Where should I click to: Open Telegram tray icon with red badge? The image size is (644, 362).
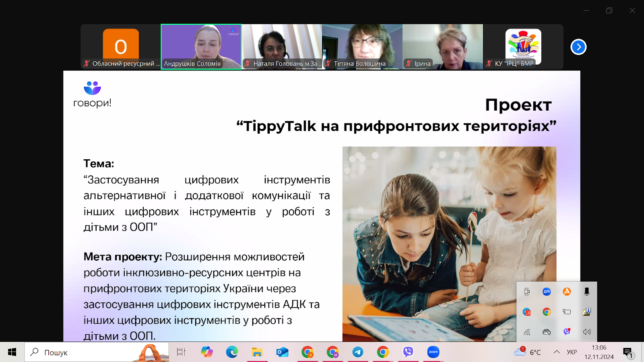pyautogui.click(x=527, y=312)
